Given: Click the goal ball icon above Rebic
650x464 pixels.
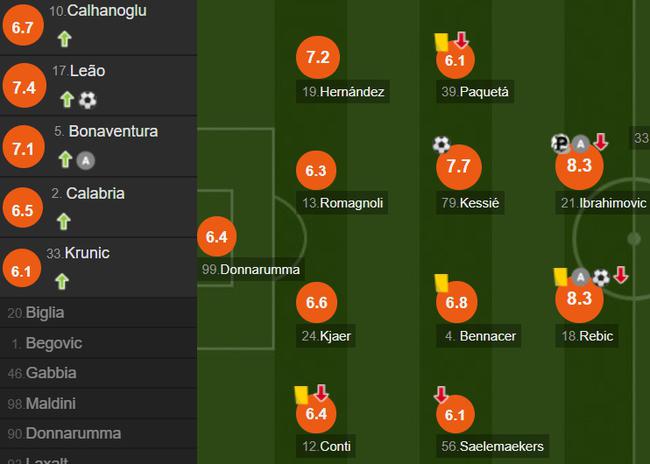Looking at the screenshot, I should click(x=601, y=277).
